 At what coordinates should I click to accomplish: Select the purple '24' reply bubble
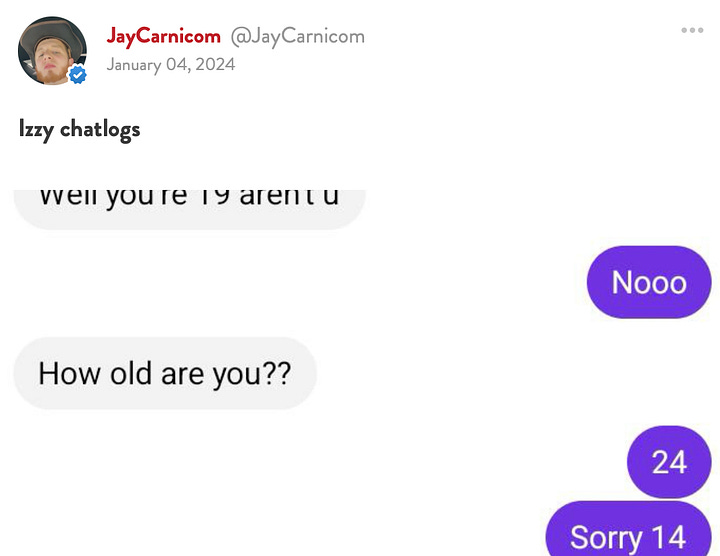(x=669, y=461)
